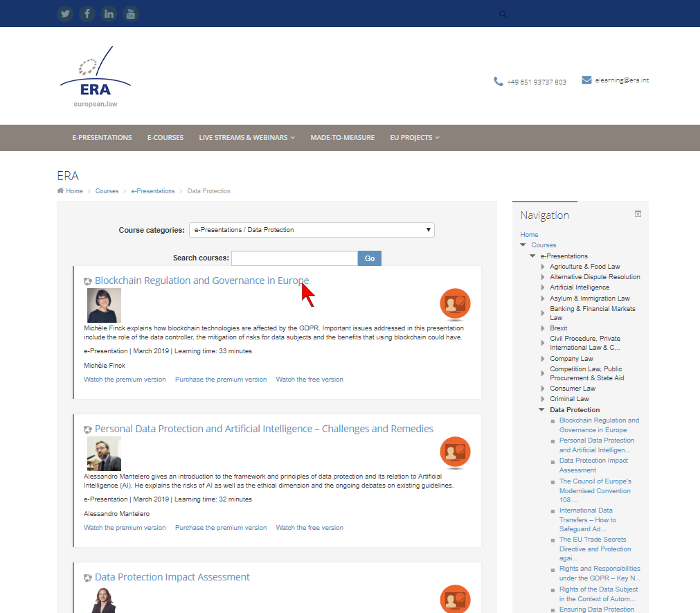Image resolution: width=700 pixels, height=613 pixels.
Task: Click the ERA european.law logo
Action: 96,77
